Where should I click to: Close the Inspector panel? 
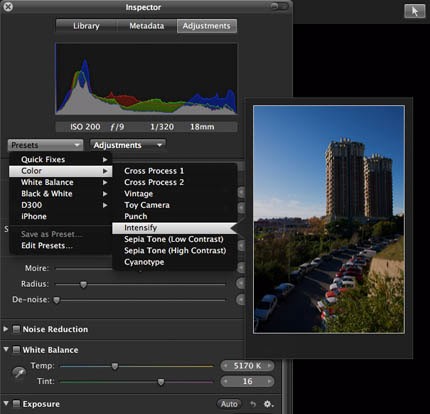coord(8,7)
